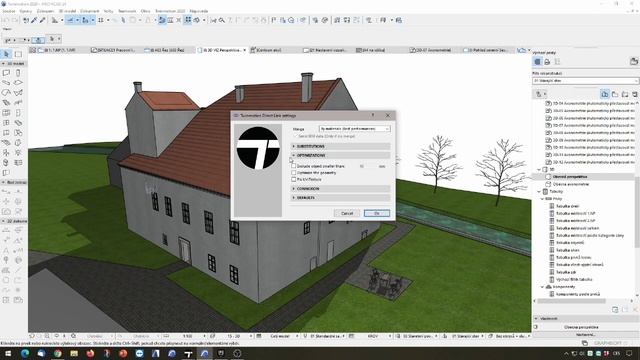This screenshot has width=640, height=360.
Task: Click the Undo icon in the top toolbar
Action: 7,20
